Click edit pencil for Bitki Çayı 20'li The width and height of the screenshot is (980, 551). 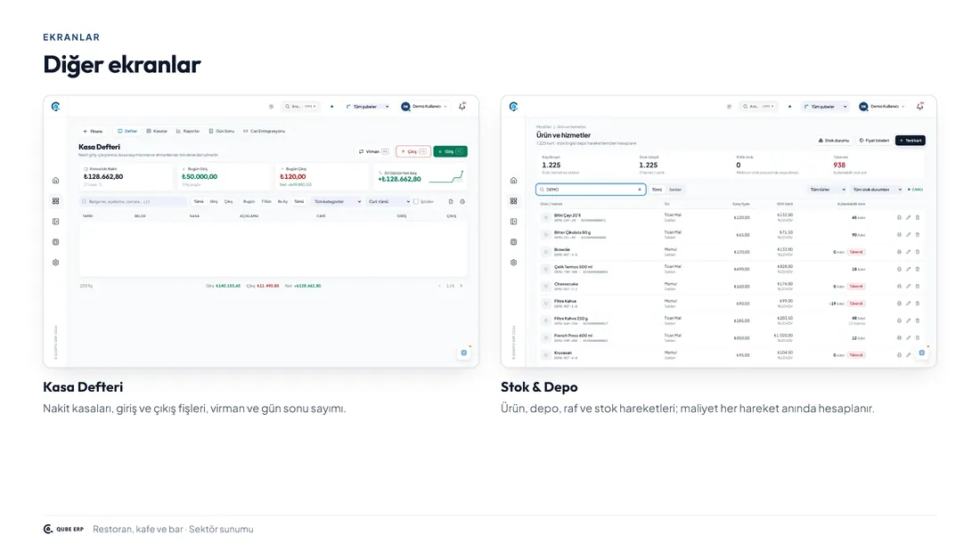[908, 217]
